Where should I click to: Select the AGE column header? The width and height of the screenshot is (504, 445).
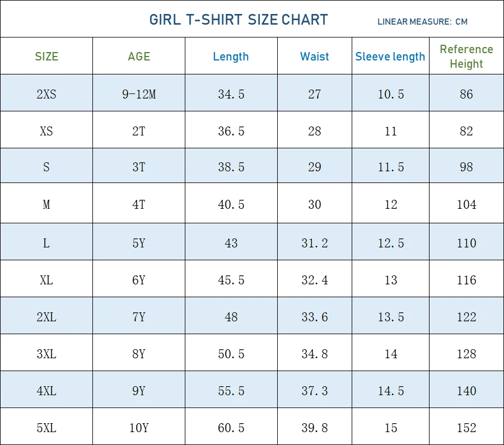click(139, 57)
